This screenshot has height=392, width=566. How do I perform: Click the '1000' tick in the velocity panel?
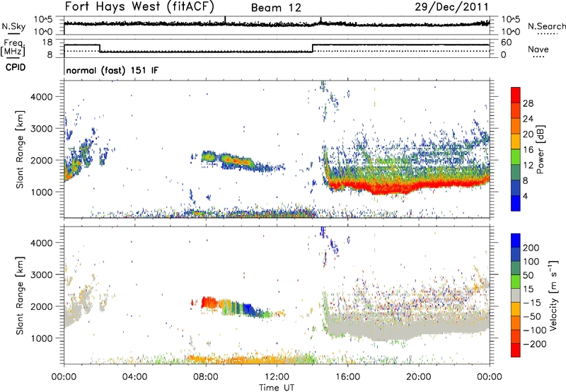point(42,338)
